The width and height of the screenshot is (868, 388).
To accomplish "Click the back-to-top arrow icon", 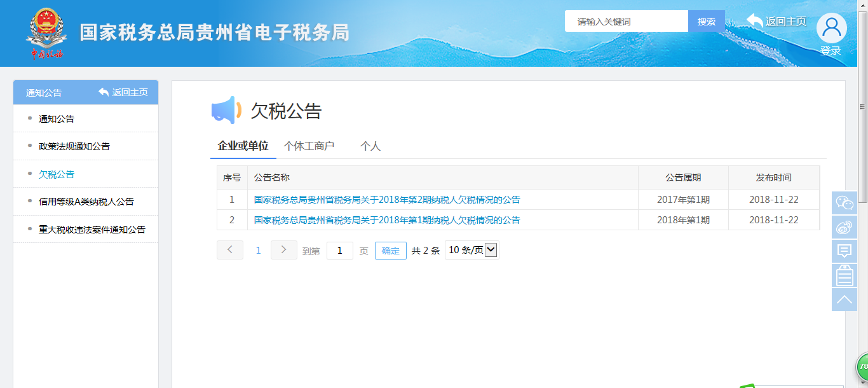I will (844, 300).
